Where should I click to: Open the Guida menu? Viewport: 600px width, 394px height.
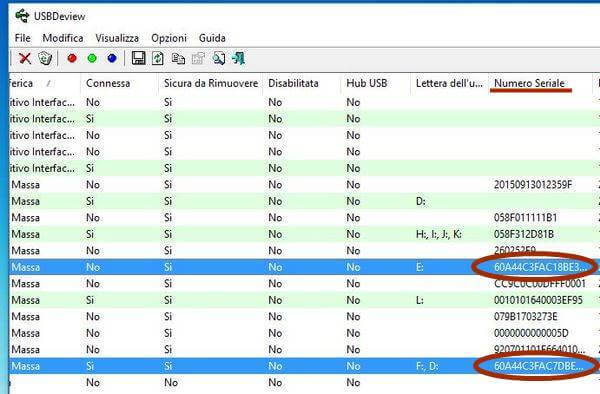click(x=212, y=38)
